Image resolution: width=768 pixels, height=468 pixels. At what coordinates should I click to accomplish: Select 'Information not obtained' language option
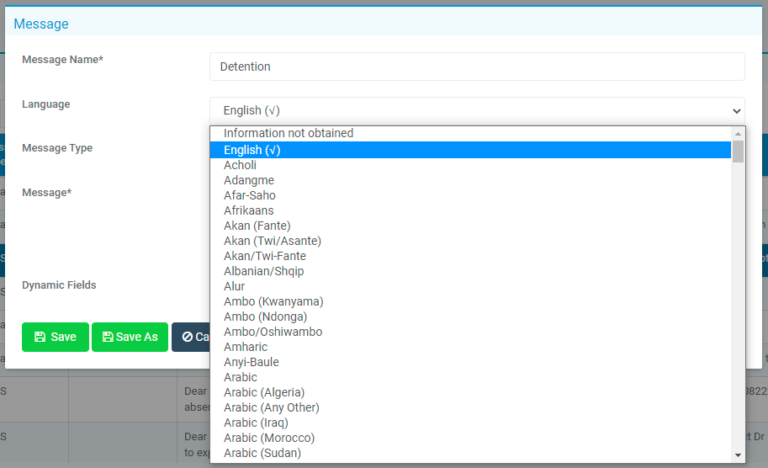point(288,133)
